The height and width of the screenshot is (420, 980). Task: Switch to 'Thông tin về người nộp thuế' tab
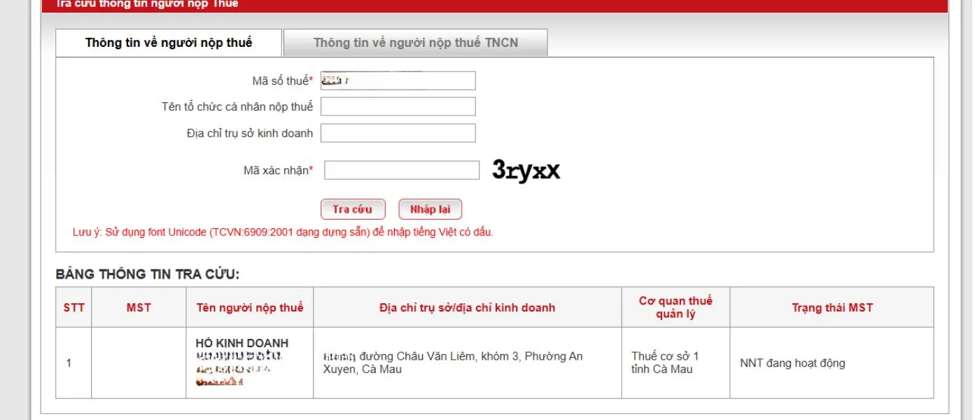click(x=169, y=43)
